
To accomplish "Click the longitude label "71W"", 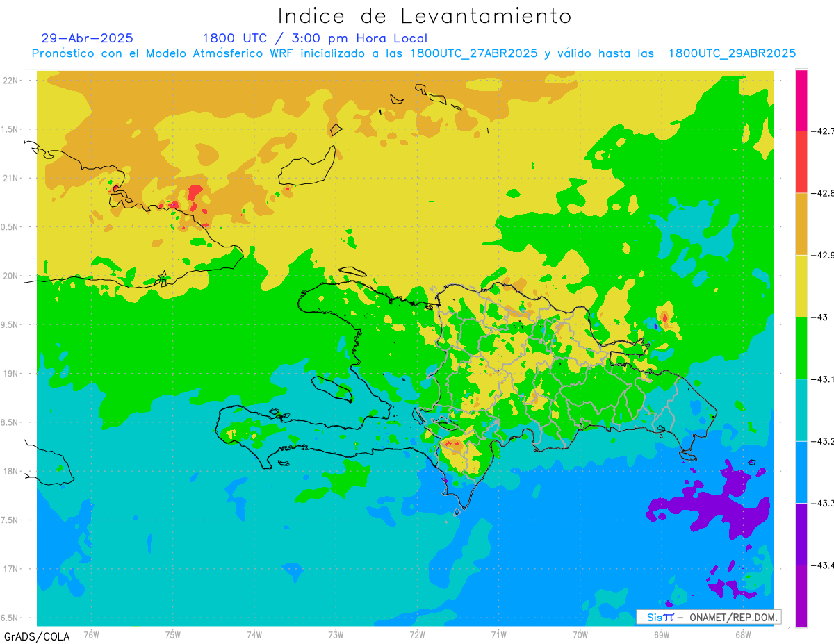I will pyautogui.click(x=498, y=635).
